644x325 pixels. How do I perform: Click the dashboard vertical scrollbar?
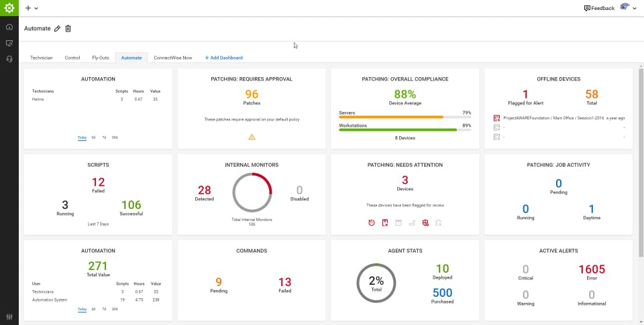tap(641, 162)
